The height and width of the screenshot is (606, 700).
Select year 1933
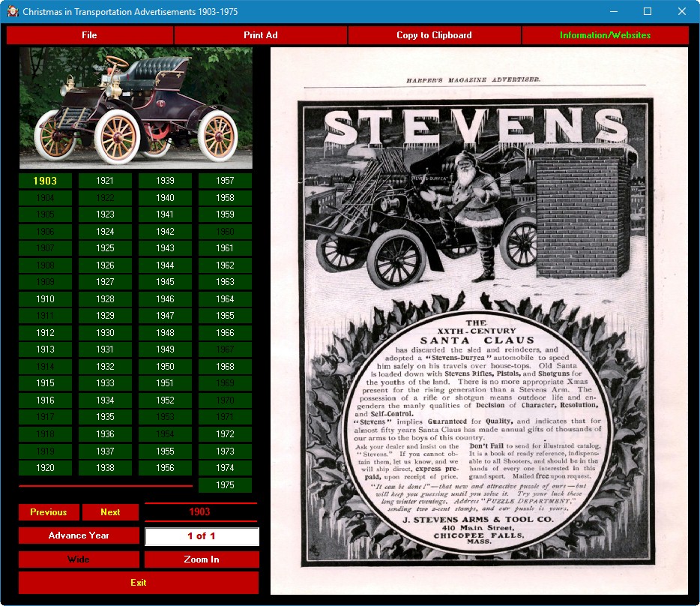click(105, 383)
